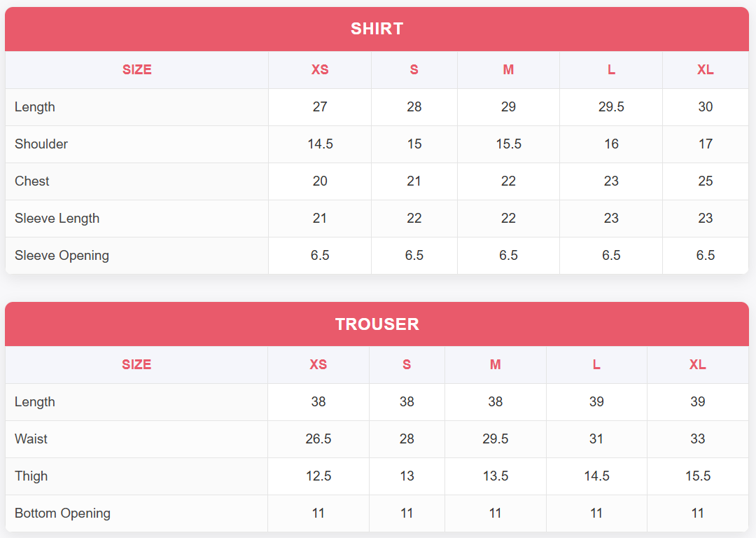
Task: Click Shirt Length value 29.5 for size L
Action: pyautogui.click(x=611, y=106)
